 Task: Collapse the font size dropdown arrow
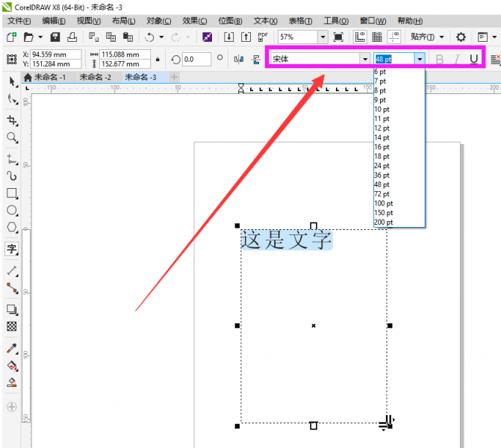pyautogui.click(x=420, y=59)
